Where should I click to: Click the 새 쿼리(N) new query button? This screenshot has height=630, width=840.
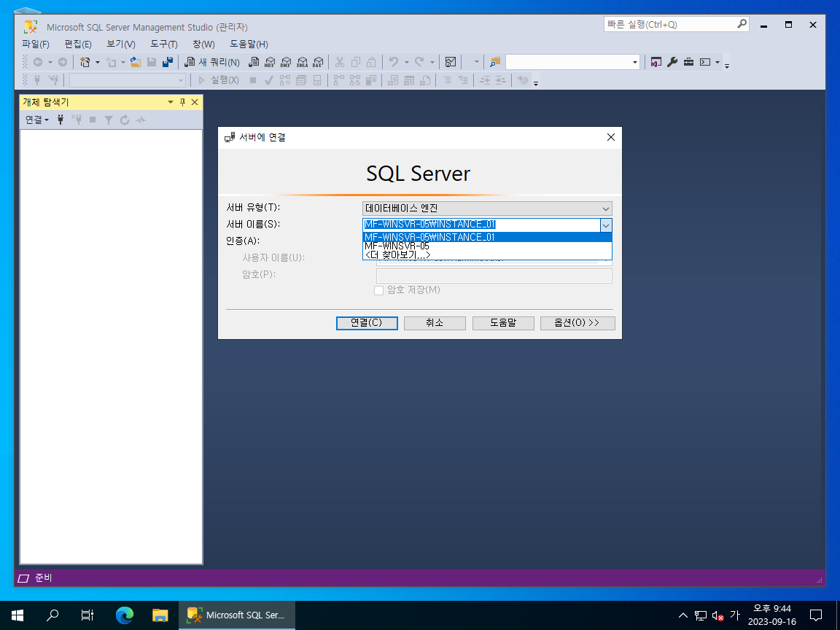coord(212,62)
